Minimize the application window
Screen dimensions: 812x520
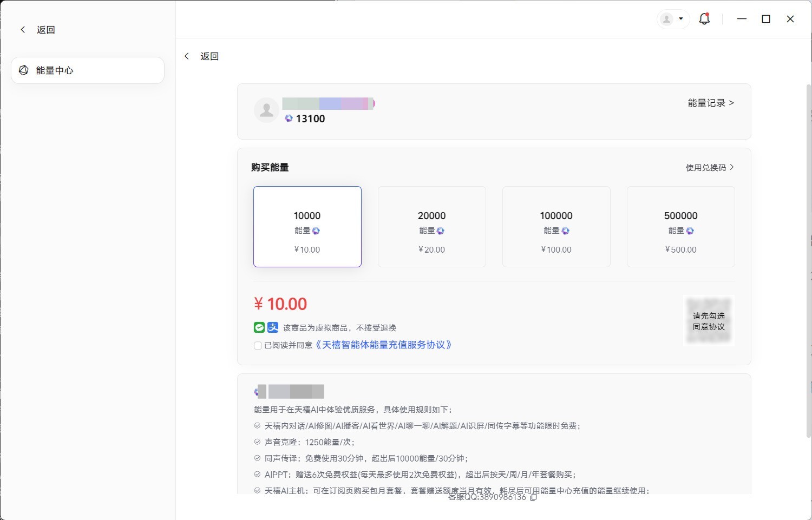click(x=742, y=19)
